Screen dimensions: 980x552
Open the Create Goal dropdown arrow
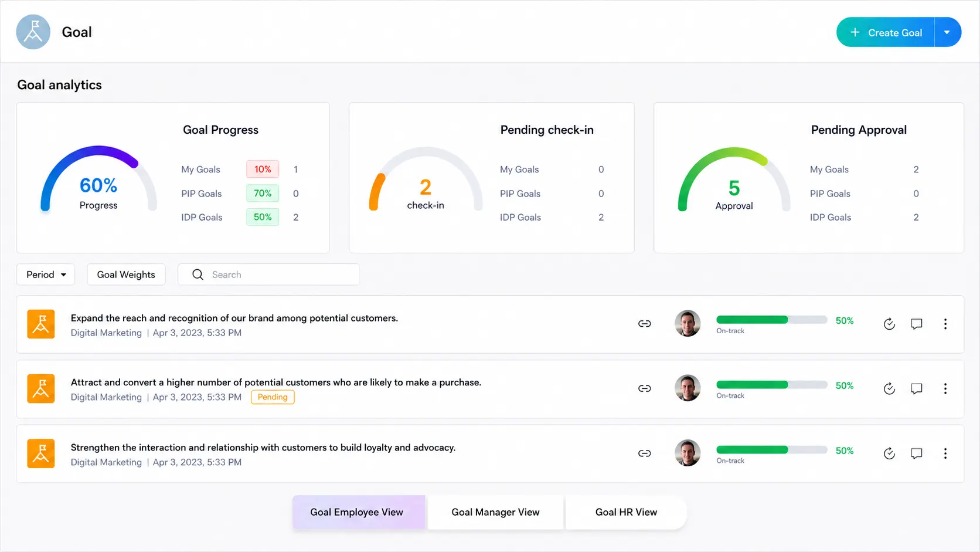click(x=947, y=32)
